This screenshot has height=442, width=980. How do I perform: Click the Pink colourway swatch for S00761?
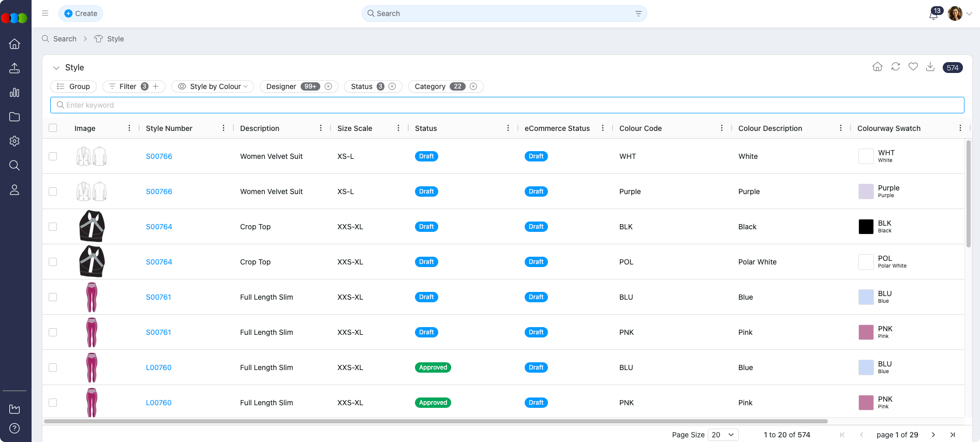[866, 332]
